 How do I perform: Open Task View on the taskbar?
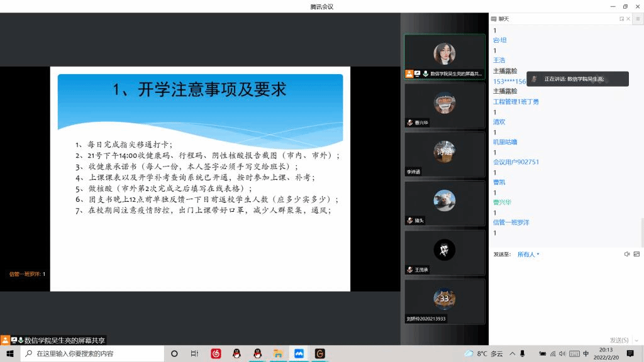pyautogui.click(x=195, y=353)
